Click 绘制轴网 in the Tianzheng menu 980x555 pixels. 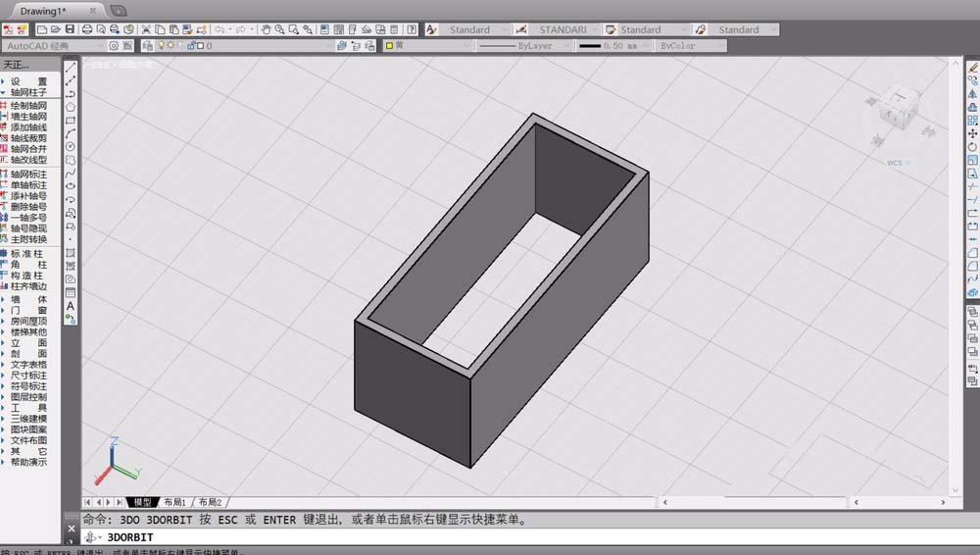(x=28, y=106)
